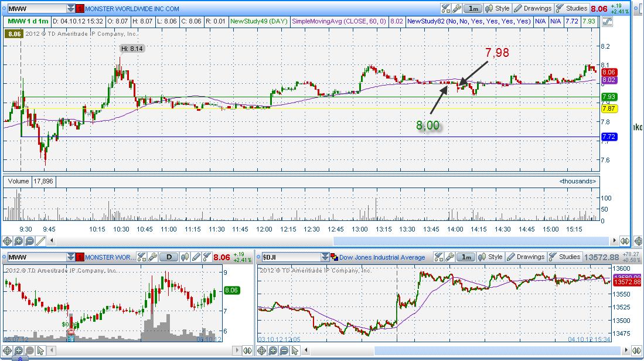Image resolution: width=644 pixels, height=361 pixels.
Task: Select the pointer tool in $DJI chart
Action: click(x=295, y=350)
